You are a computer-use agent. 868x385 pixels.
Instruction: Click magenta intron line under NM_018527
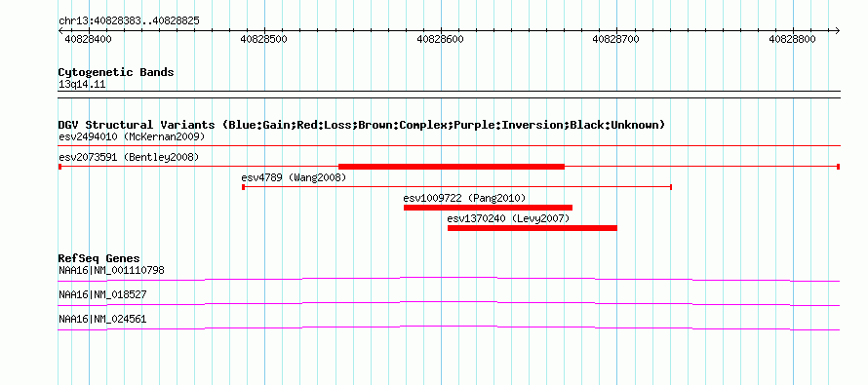(x=449, y=304)
